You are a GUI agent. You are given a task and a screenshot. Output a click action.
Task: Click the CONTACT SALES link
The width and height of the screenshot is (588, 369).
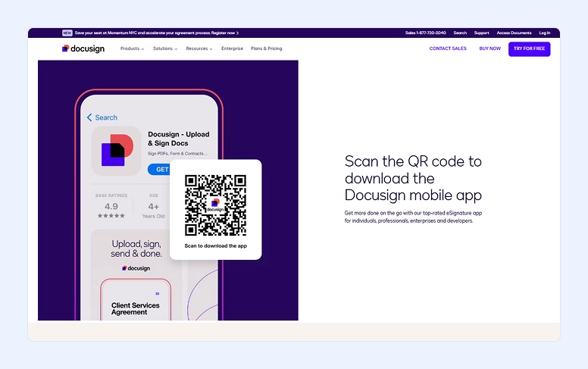[x=448, y=48]
